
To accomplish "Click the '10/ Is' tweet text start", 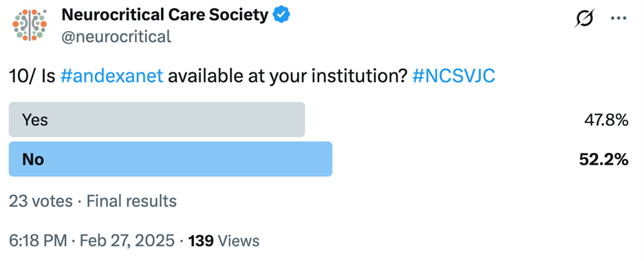I will tap(32, 77).
